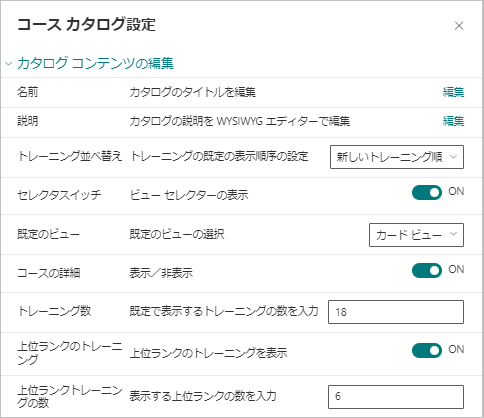The image size is (484, 418).
Task: Open the 新しいトレーニング順 sort dropdown
Action: [397, 157]
